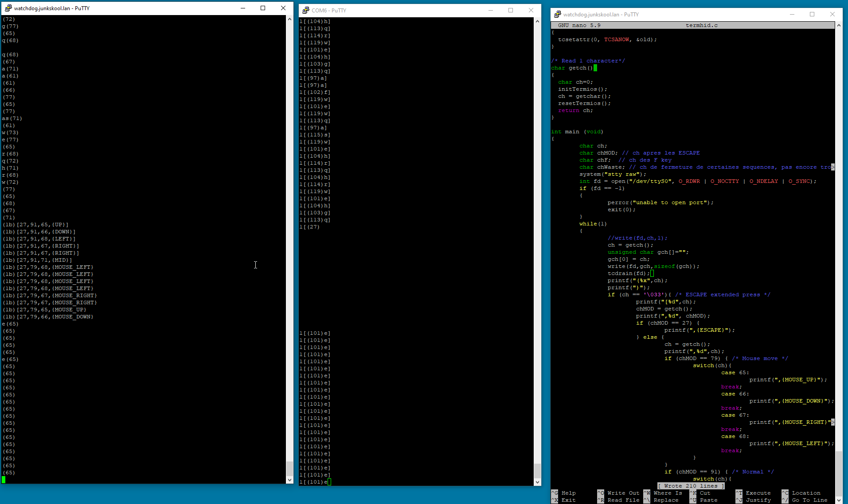Click the ^G Help shortcut in nano
848x504 pixels.
[563, 493]
